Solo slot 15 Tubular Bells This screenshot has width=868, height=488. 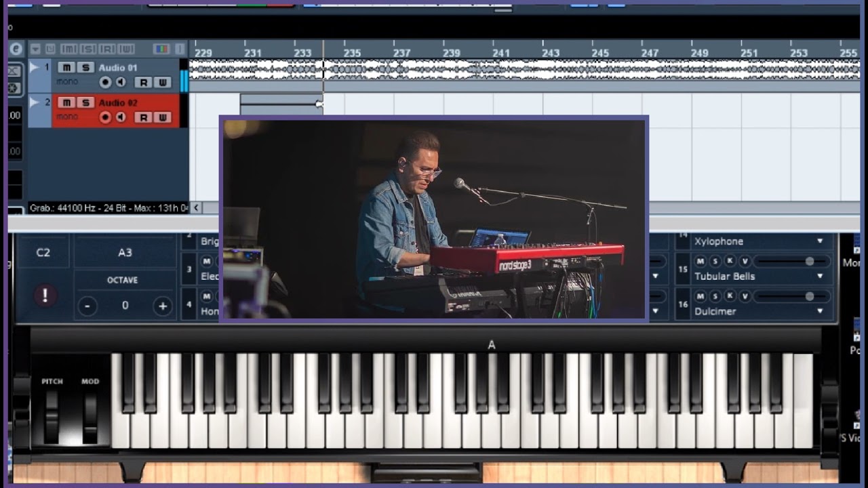(x=715, y=261)
